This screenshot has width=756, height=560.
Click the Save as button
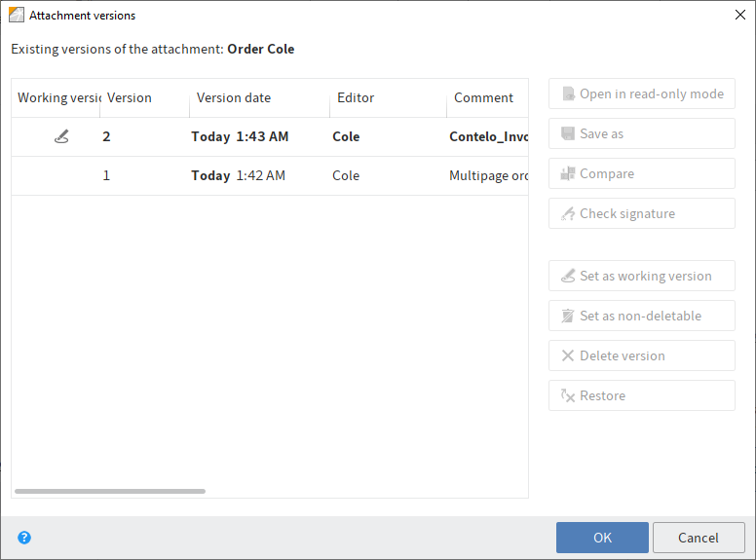coord(642,133)
